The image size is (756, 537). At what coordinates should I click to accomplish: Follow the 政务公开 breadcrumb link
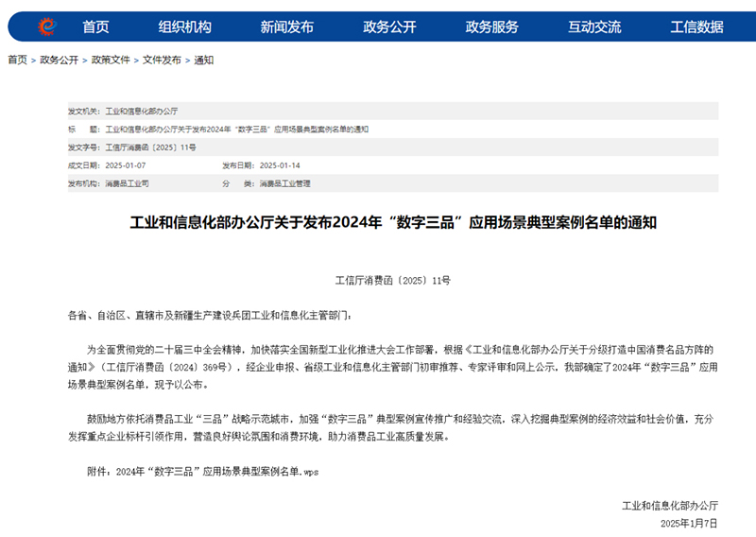pos(59,60)
